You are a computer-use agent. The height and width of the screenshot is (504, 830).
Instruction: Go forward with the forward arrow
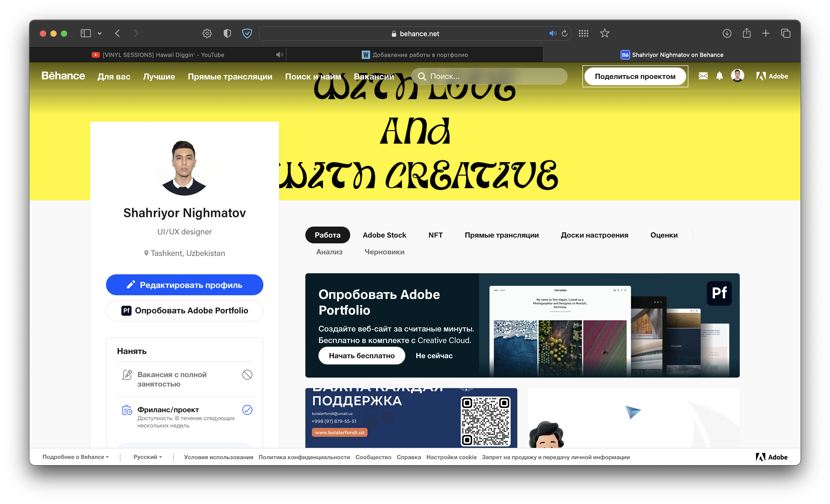click(x=136, y=33)
